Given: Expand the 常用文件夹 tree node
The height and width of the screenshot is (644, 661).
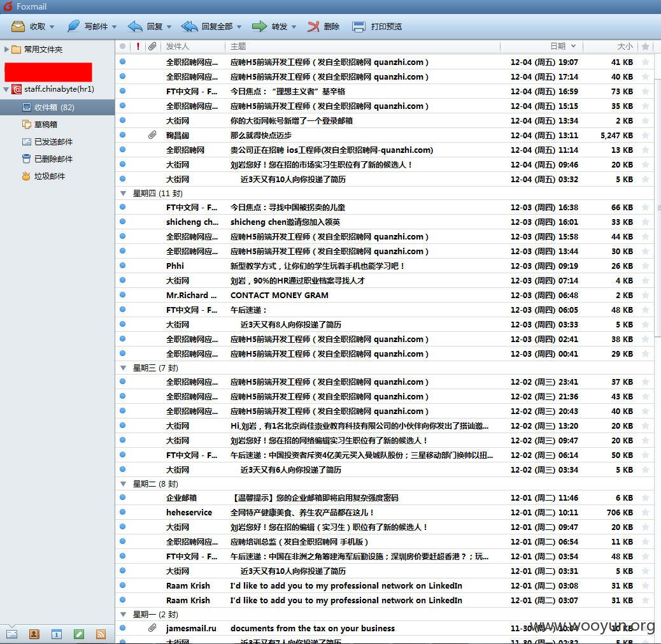Looking at the screenshot, I should [6, 49].
